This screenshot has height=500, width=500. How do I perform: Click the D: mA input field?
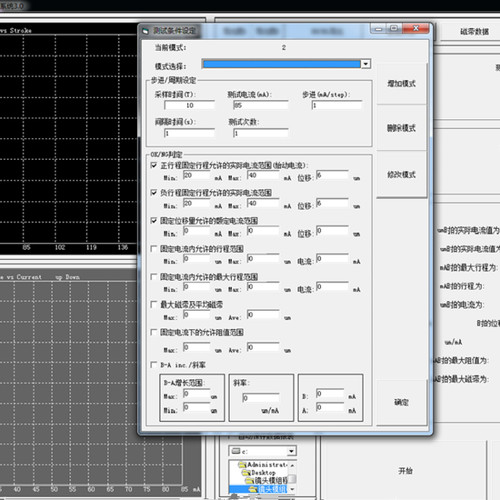click(x=330, y=394)
